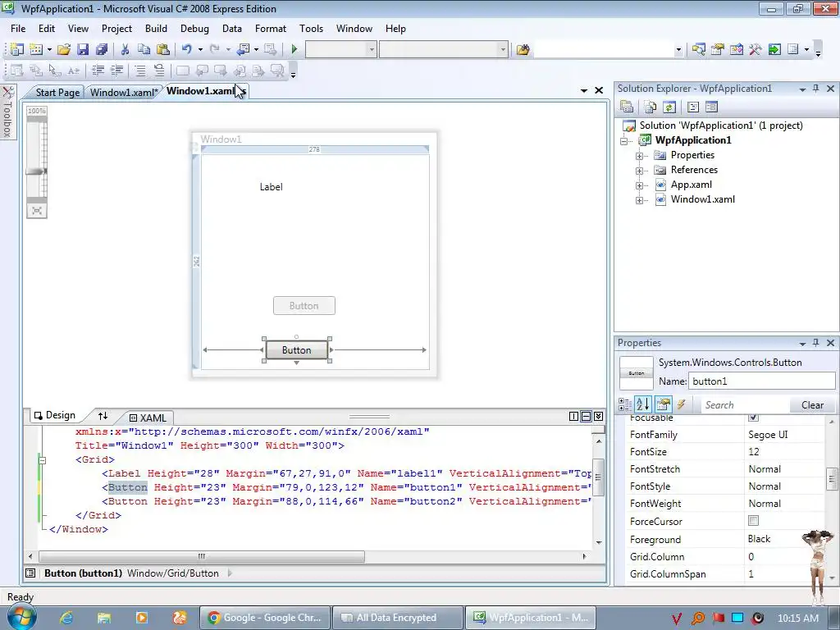
Task: Click Refresh icon in Solution Explorer
Action: click(x=669, y=107)
